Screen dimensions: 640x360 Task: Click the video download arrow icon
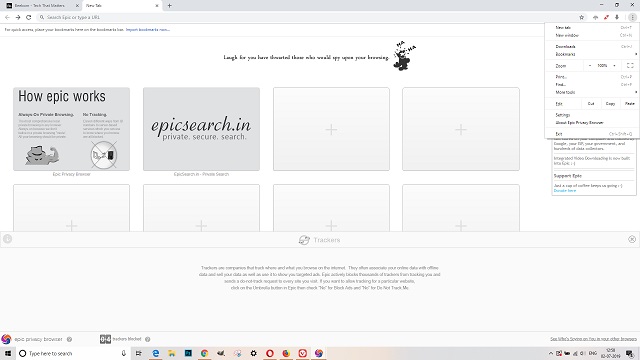(x=617, y=17)
